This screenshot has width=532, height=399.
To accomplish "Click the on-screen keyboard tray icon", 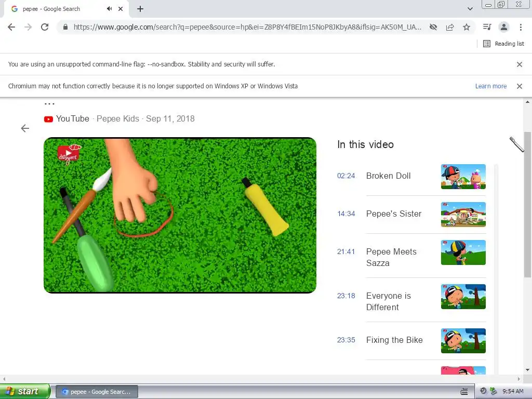I will [464, 392].
